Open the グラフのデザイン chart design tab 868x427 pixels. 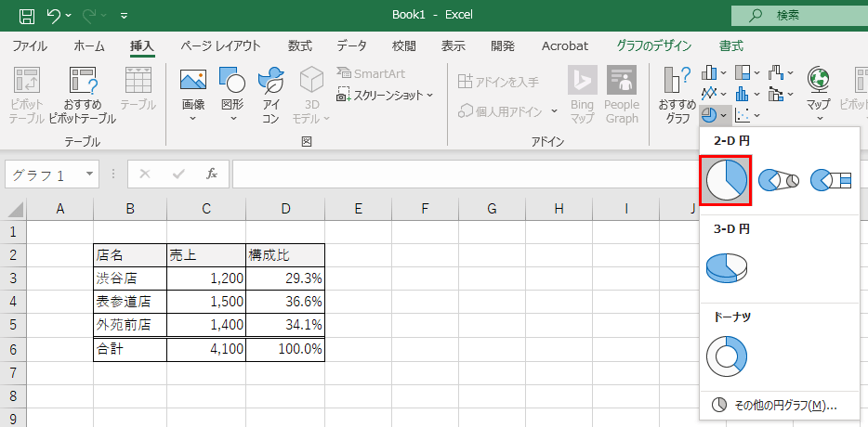pyautogui.click(x=653, y=45)
